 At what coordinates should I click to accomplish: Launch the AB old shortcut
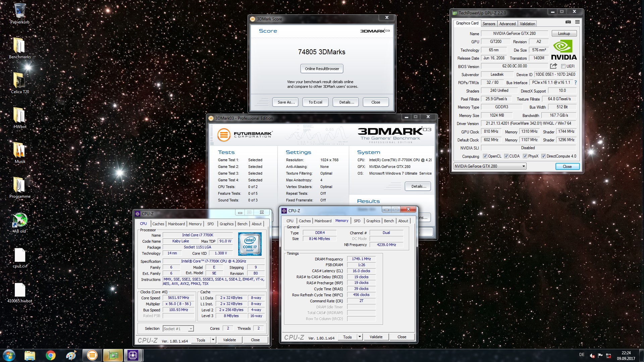point(20,223)
